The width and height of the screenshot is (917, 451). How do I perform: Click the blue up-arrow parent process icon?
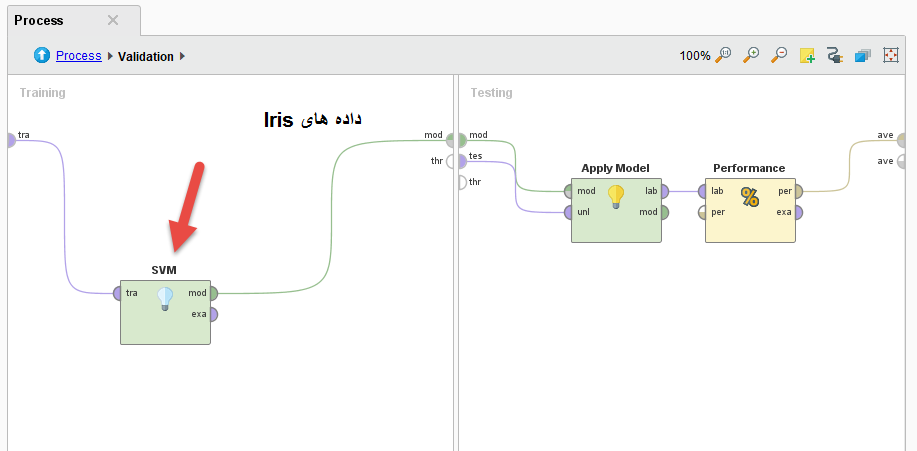point(42,56)
